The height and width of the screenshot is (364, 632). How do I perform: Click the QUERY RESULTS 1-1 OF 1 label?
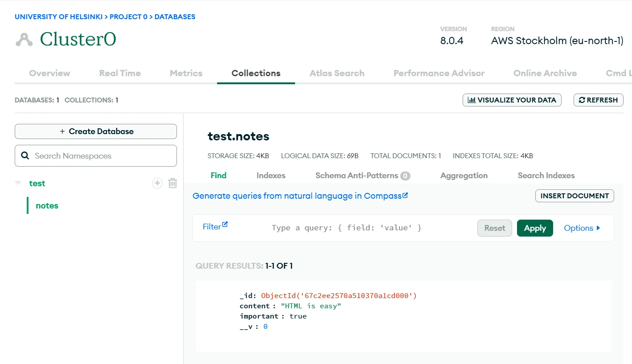[244, 266]
